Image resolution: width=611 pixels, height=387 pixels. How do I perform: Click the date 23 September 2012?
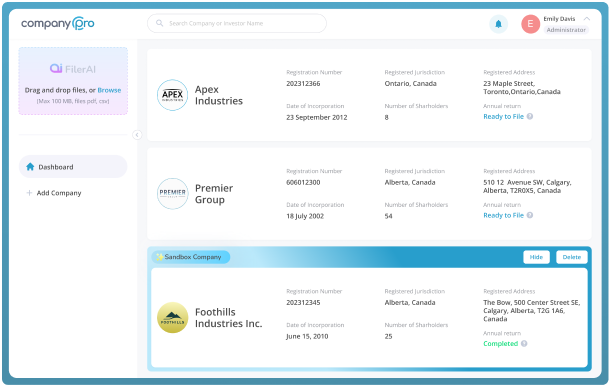pyautogui.click(x=316, y=117)
